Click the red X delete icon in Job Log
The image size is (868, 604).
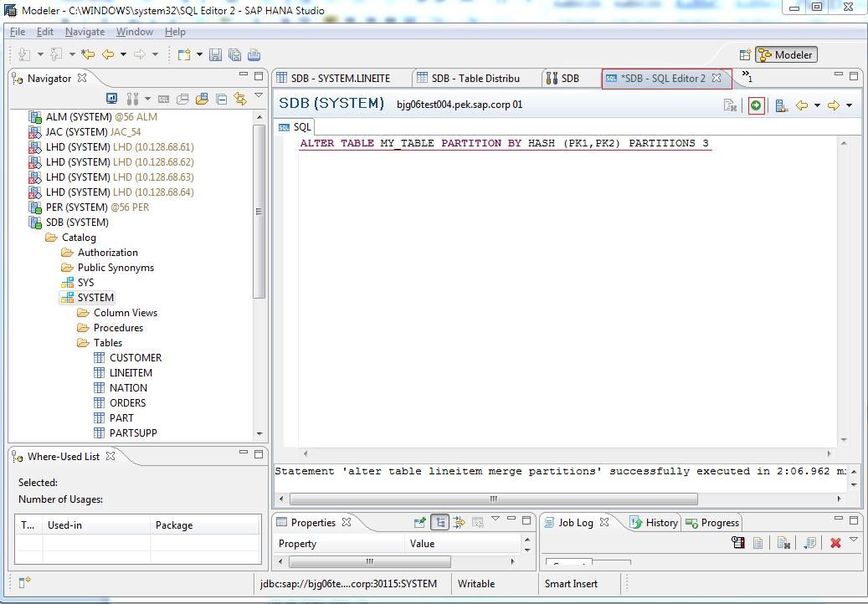[836, 543]
